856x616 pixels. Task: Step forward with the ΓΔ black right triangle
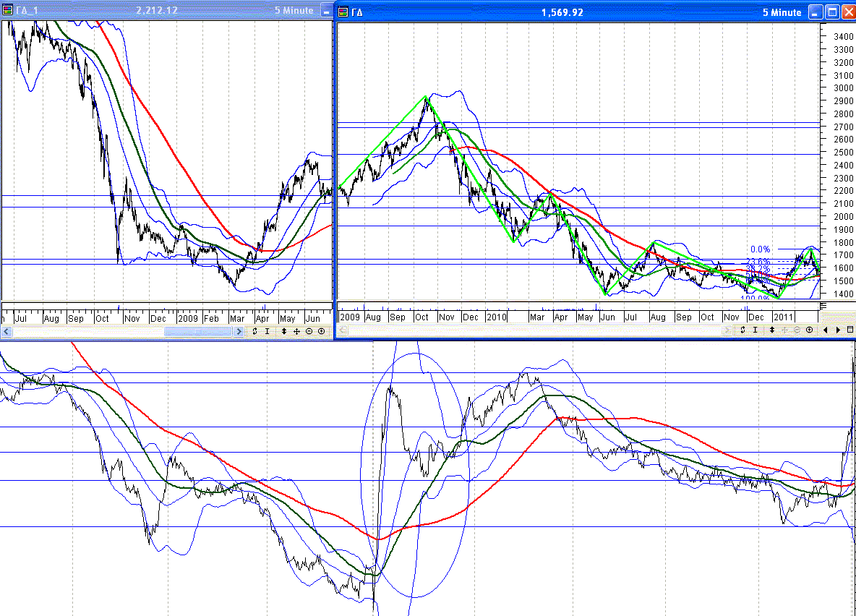click(x=838, y=330)
